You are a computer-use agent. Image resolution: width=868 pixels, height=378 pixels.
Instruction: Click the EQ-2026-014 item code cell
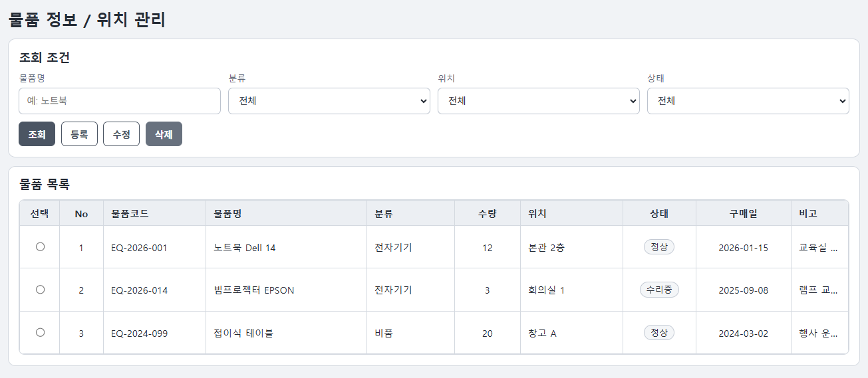[140, 290]
